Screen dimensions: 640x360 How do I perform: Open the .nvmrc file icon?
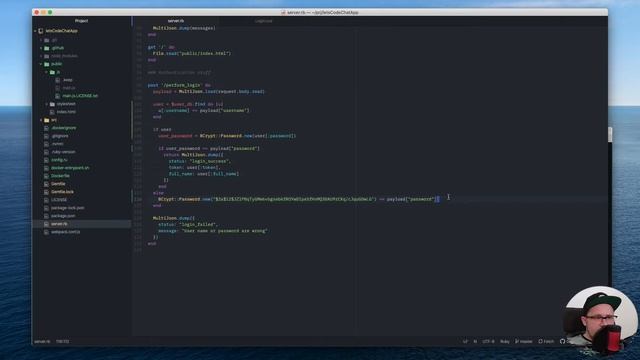coord(46,144)
